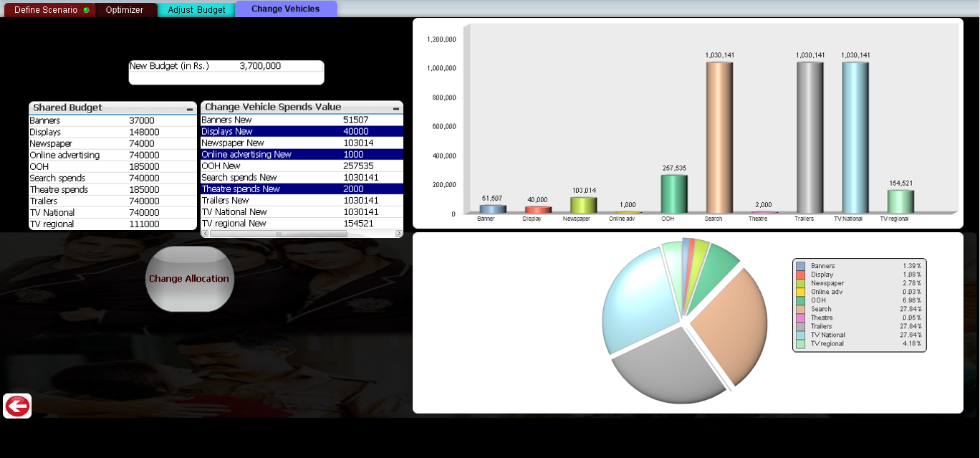Click scroll-right arrow under spends table
980x458 pixels.
pos(399,234)
